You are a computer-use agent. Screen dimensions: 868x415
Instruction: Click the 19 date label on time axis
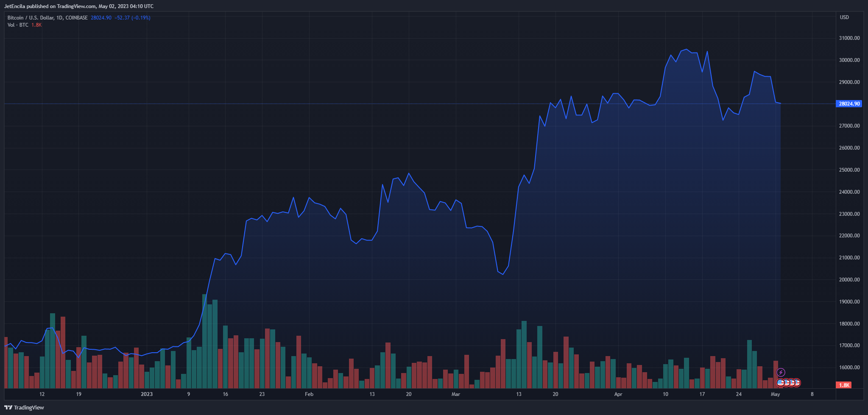click(79, 394)
